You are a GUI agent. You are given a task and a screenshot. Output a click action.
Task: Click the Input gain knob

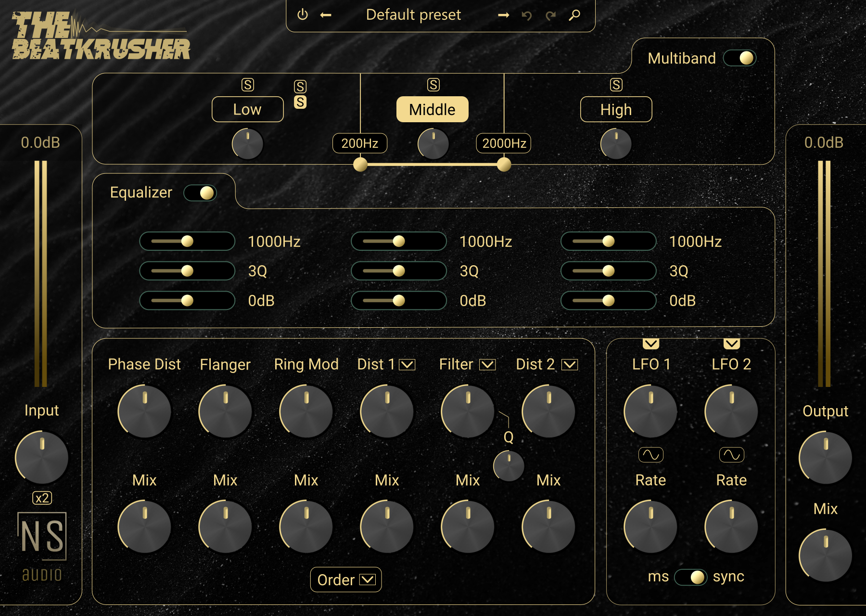click(42, 458)
